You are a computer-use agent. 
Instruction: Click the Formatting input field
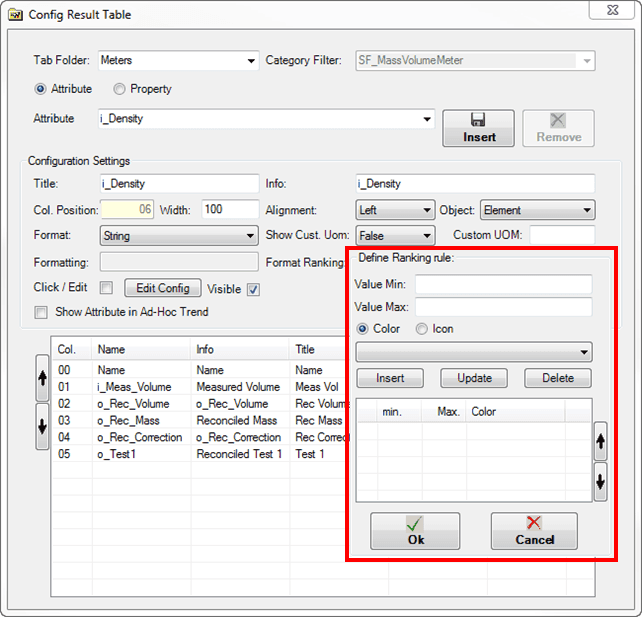(179, 262)
